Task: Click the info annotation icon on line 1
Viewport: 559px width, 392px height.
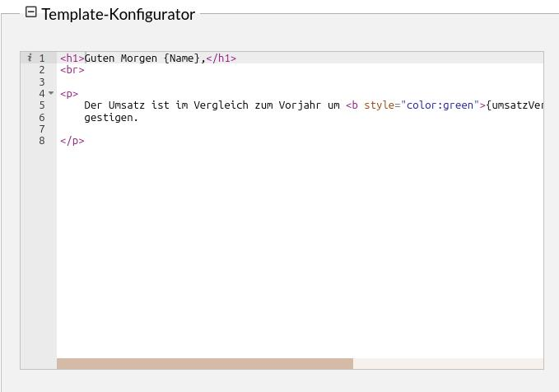Action: point(30,58)
